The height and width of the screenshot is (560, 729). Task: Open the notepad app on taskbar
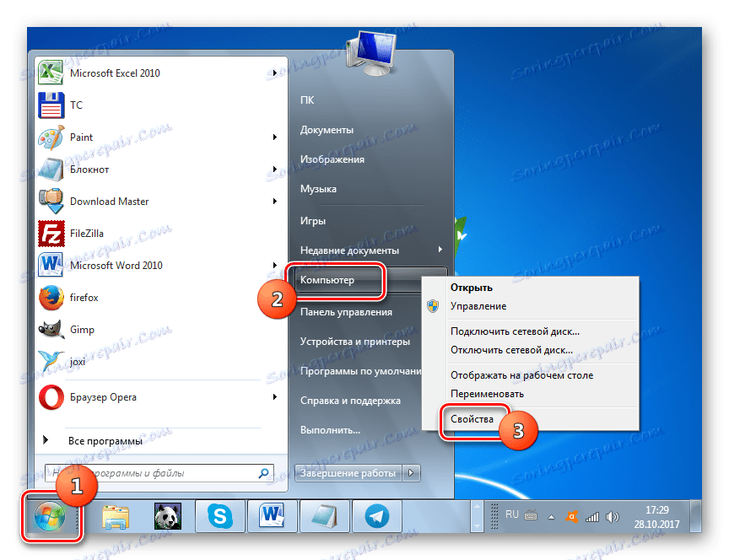pyautogui.click(x=324, y=516)
